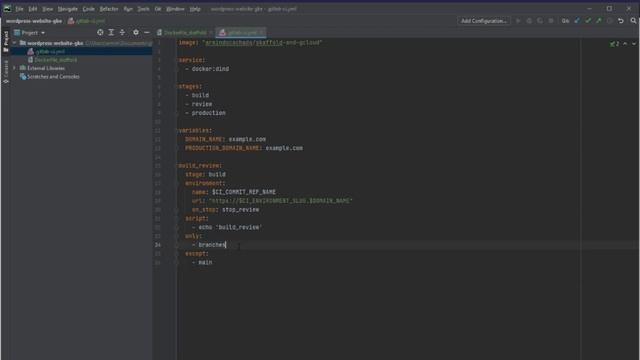Click on 'stage: build' line in editor
Screen dimensions: 640x360
click(205, 174)
